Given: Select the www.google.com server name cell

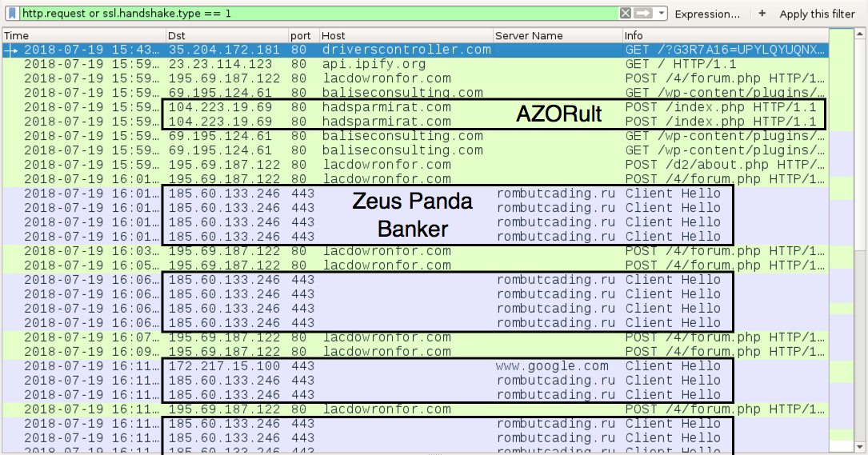Looking at the screenshot, I should 552,366.
